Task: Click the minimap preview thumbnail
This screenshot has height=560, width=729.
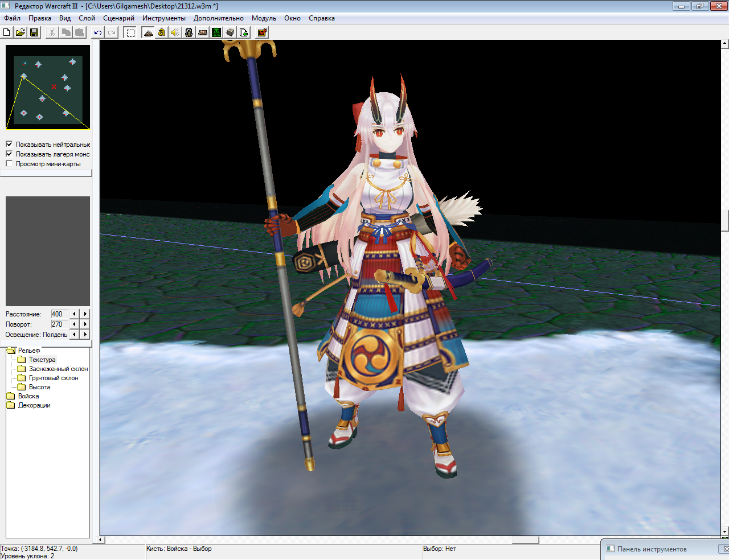Action: [48, 88]
